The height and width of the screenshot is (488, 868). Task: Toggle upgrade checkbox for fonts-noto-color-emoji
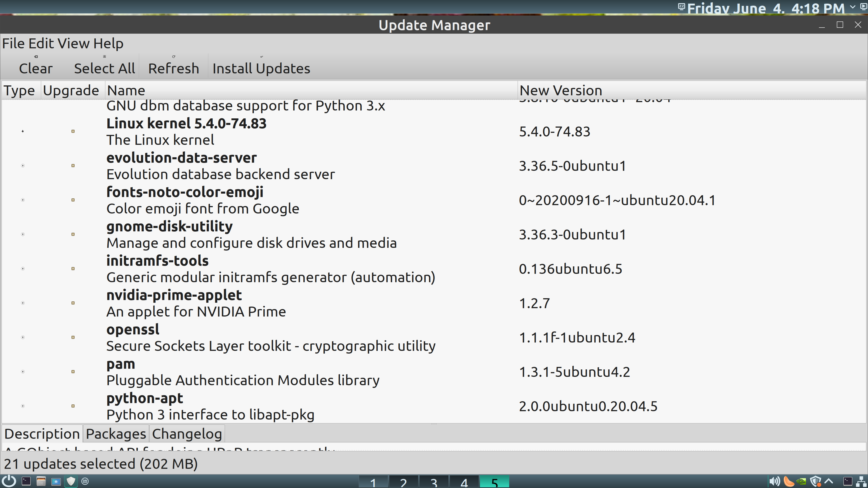coord(73,200)
